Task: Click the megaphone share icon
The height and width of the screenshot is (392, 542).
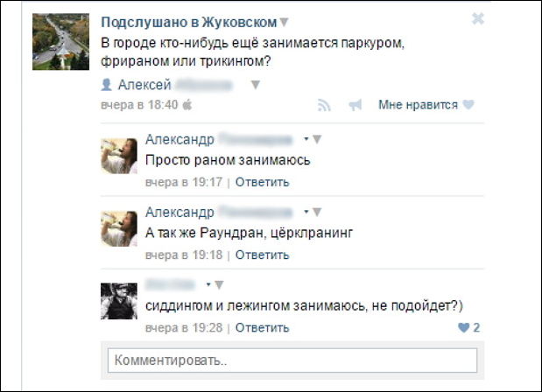Action: [x=355, y=105]
